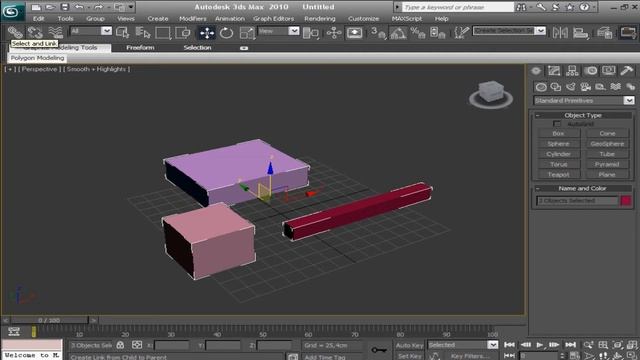Click the Bind to Space Warp icon

pos(56,32)
